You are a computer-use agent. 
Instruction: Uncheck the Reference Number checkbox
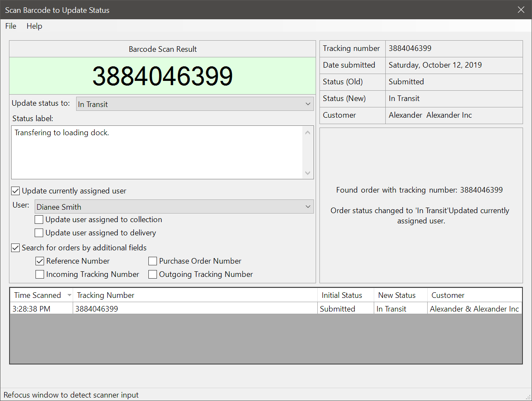[x=40, y=261]
